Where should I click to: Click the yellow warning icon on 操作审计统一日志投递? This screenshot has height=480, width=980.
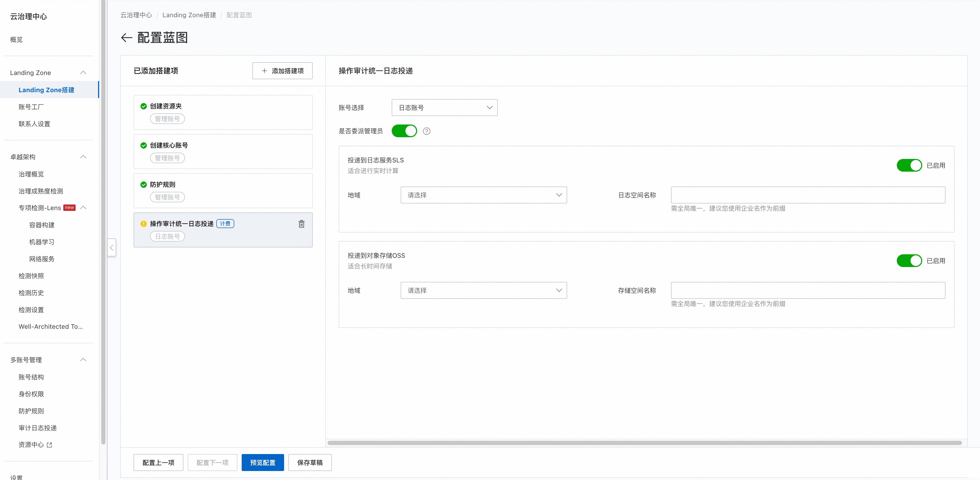coord(143,224)
